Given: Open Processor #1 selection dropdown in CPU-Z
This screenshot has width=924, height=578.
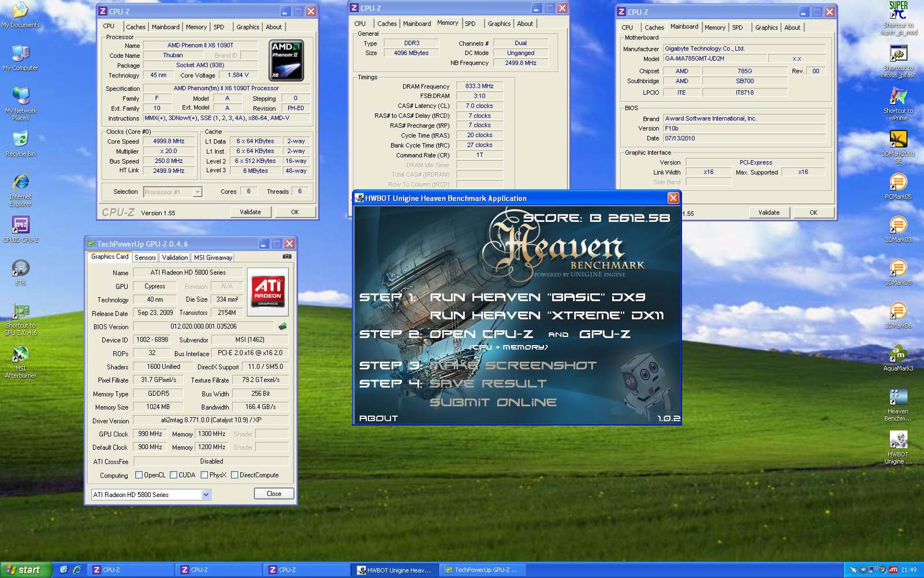Looking at the screenshot, I should pyautogui.click(x=172, y=192).
